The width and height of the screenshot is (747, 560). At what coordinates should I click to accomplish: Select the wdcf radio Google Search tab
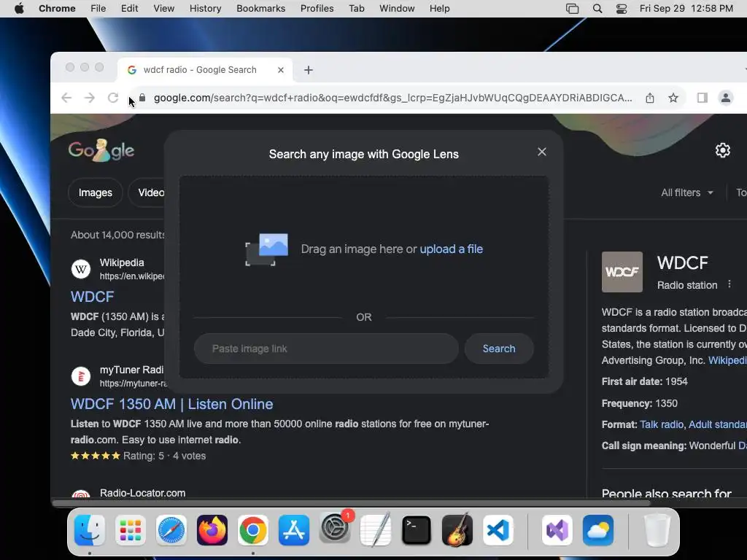pyautogui.click(x=205, y=70)
